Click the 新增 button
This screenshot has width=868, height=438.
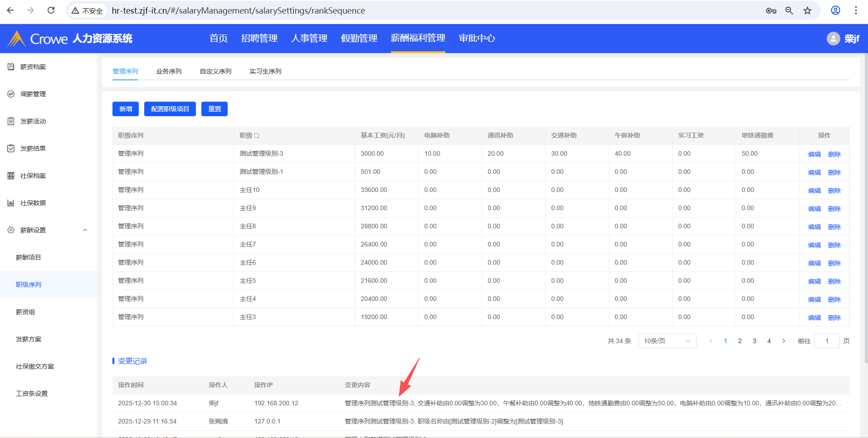[x=126, y=109]
